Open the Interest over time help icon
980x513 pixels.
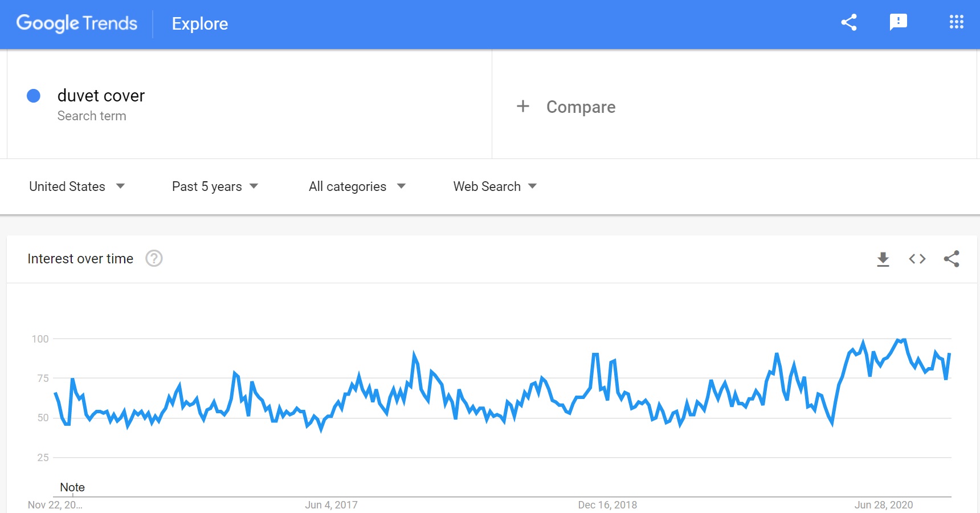pos(154,259)
